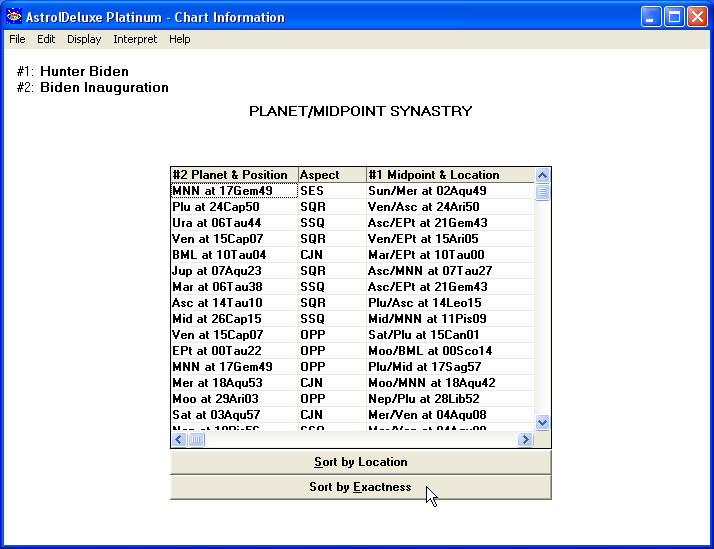
Task: Select the 'Mid at 26Cap15' cell
Action: click(235, 319)
